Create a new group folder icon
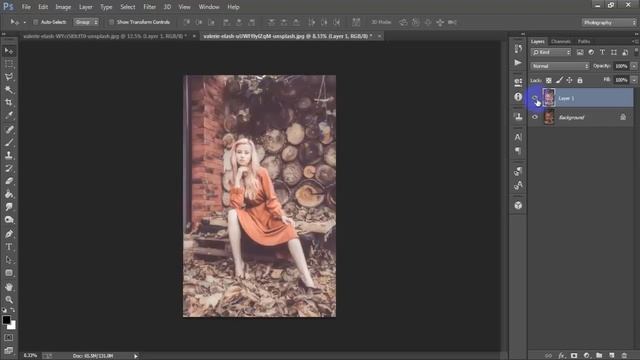 599,356
